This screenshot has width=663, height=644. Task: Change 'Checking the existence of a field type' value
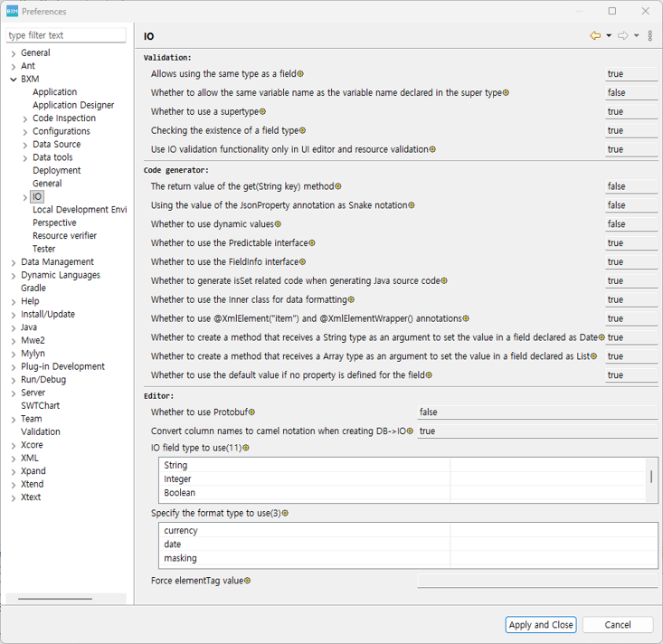click(630, 130)
